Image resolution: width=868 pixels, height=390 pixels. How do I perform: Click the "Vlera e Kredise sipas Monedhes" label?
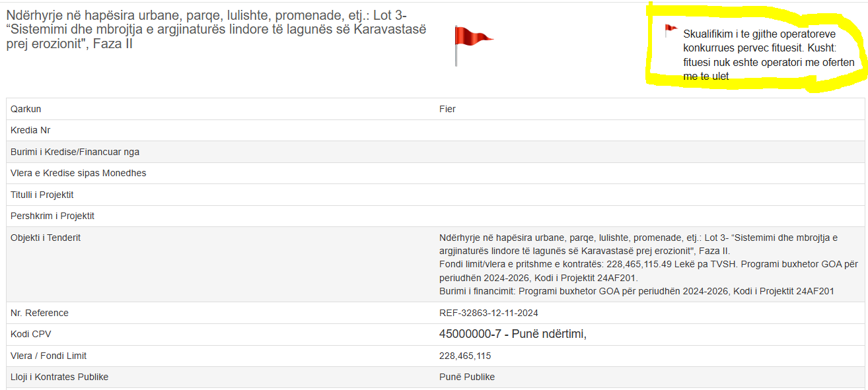coord(78,173)
